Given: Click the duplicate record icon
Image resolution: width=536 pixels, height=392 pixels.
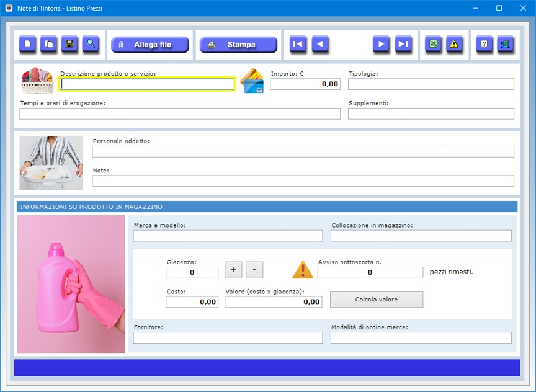Looking at the screenshot, I should click(48, 44).
